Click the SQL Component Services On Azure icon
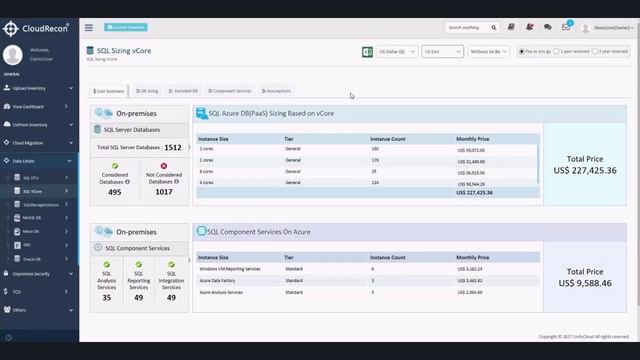This screenshot has height=360, width=640. click(x=201, y=231)
